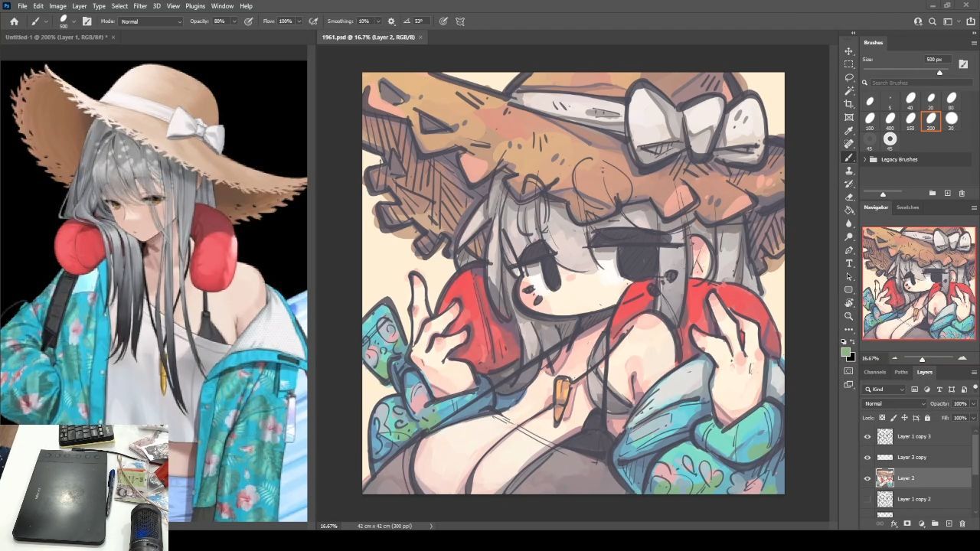The height and width of the screenshot is (551, 980).
Task: Select the Magic Wand tool
Action: coord(848,91)
